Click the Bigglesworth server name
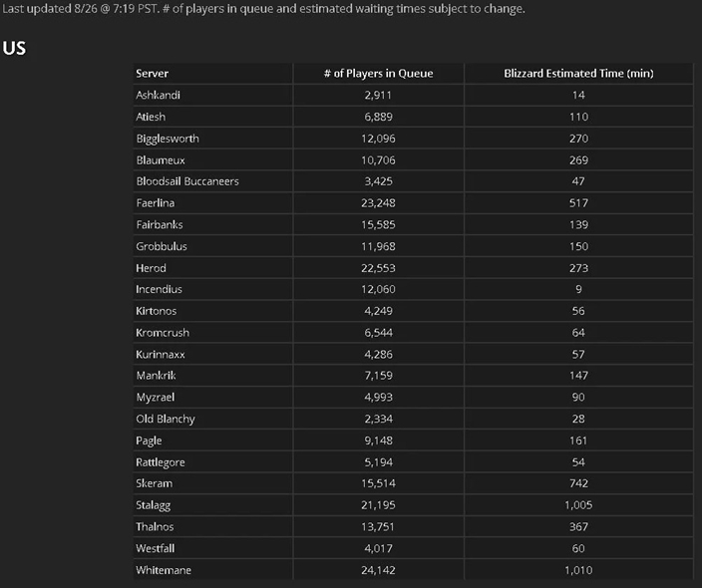Screen dimensions: 702x588 168,139
